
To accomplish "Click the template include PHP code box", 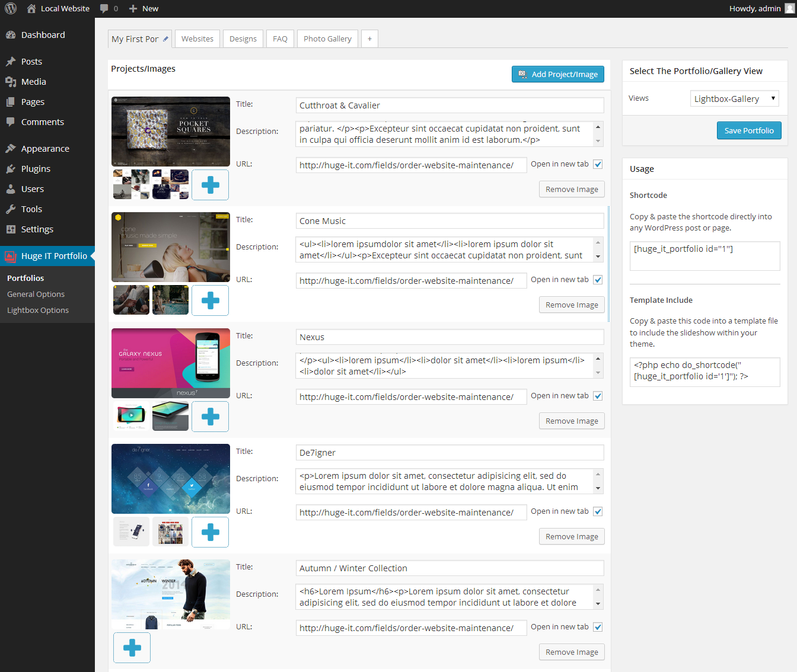I will [704, 372].
